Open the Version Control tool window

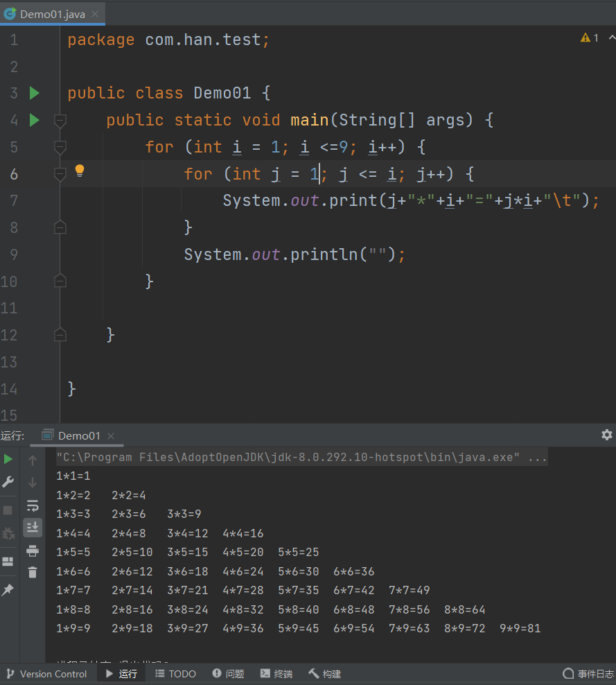pos(47,674)
